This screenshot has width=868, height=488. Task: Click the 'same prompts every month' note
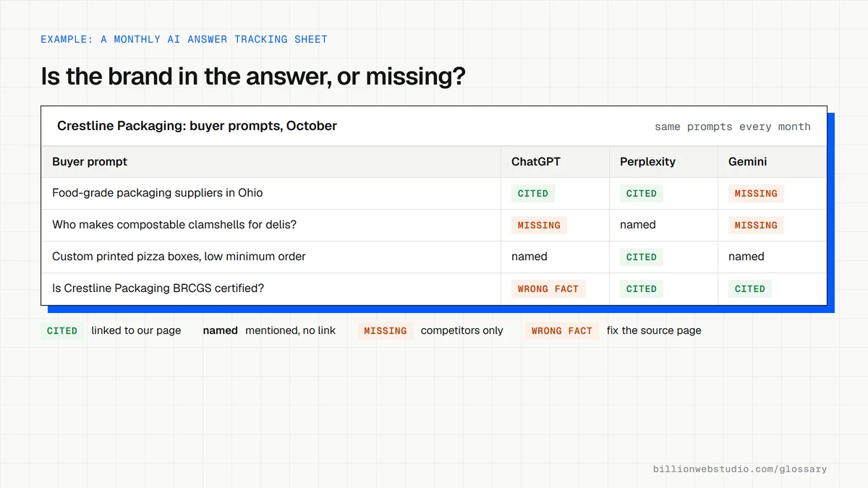(x=733, y=127)
